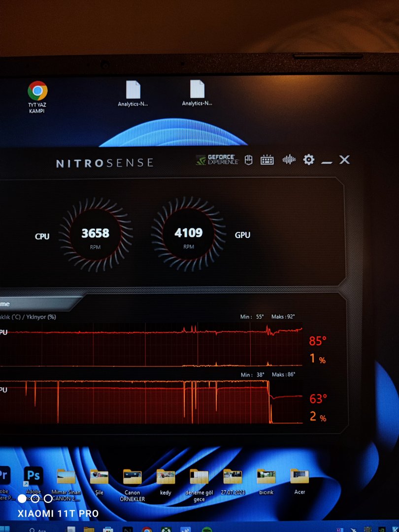Click the GPU 'Maks : 86°' value
The image size is (399, 532).
(283, 374)
